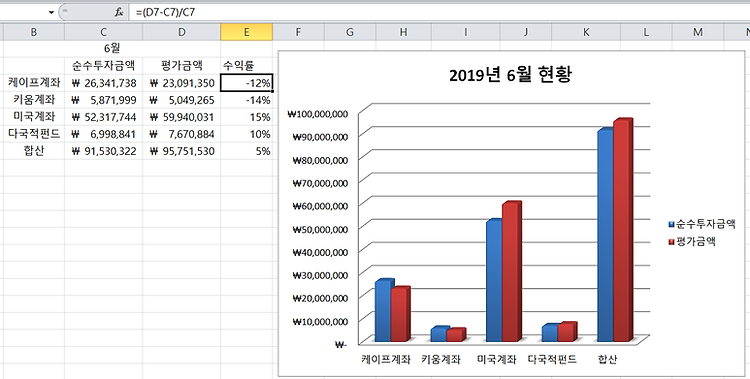Click the 다국적펀드 category axis label
This screenshot has height=379, width=750.
(x=552, y=359)
